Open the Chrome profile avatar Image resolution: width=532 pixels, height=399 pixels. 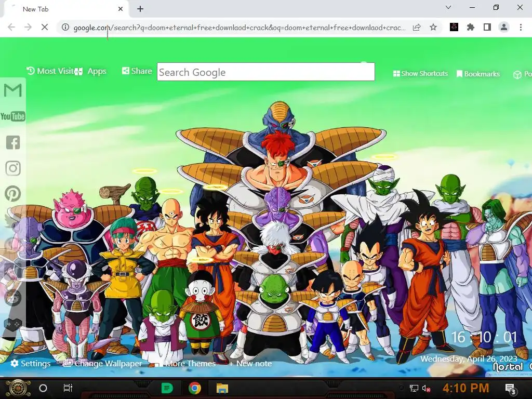click(x=504, y=27)
